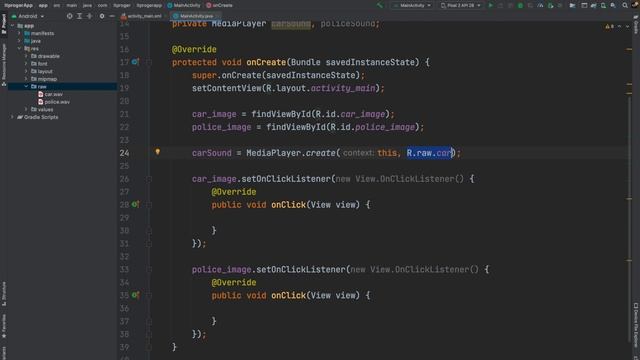Click Expand All icon in Project panel

(80, 16)
